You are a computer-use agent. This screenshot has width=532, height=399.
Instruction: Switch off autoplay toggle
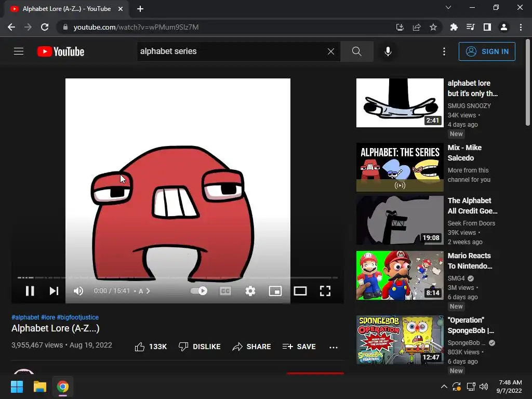[199, 291]
